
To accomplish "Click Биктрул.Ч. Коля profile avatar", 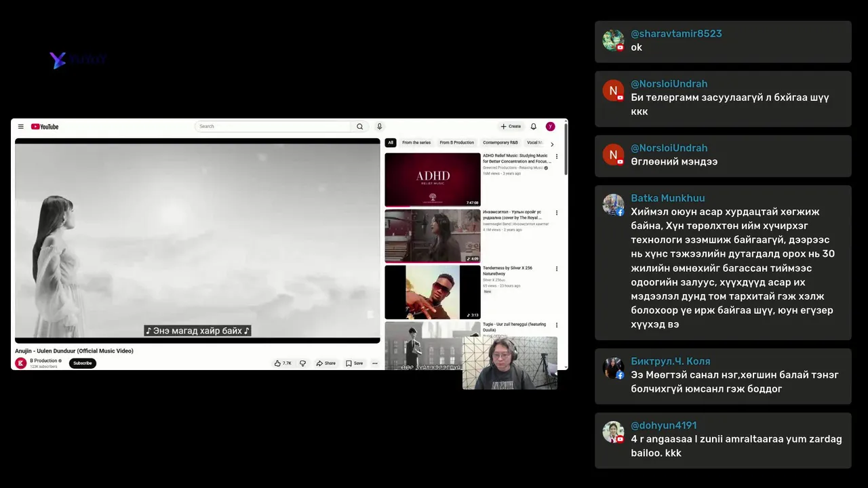I will tap(613, 368).
